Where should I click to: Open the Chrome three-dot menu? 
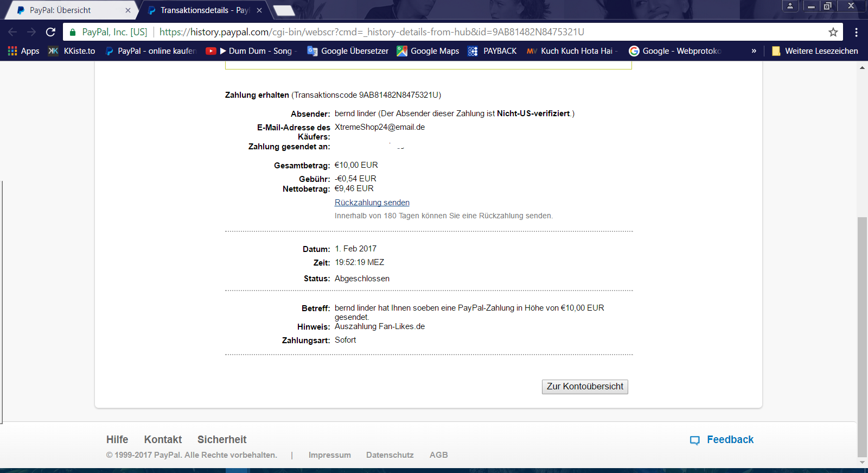click(x=856, y=32)
